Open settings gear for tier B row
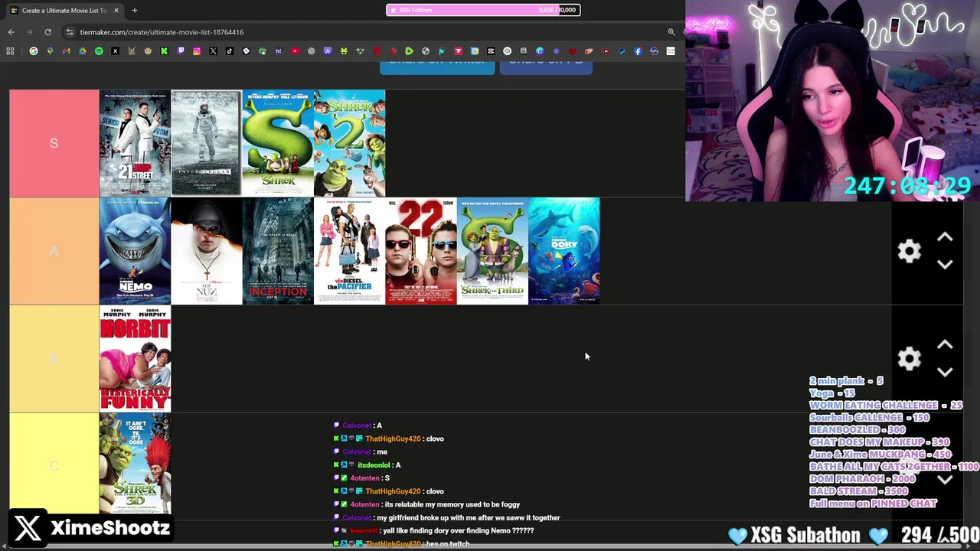 (x=909, y=358)
